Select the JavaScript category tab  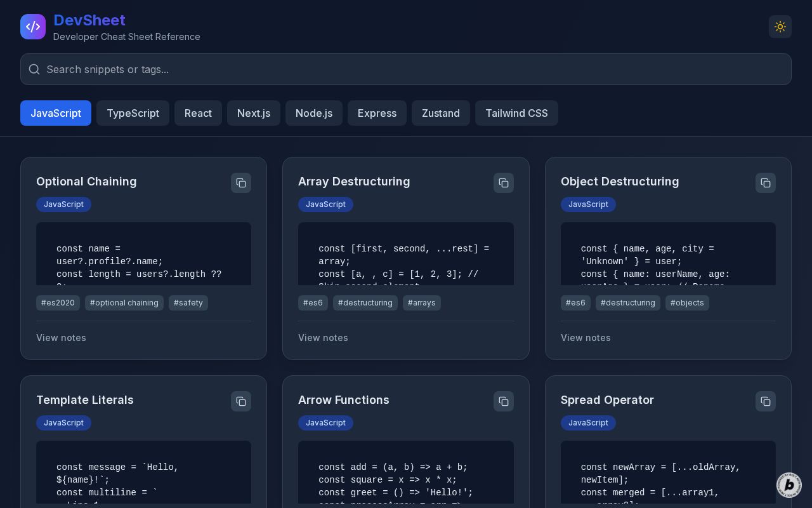coord(56,113)
